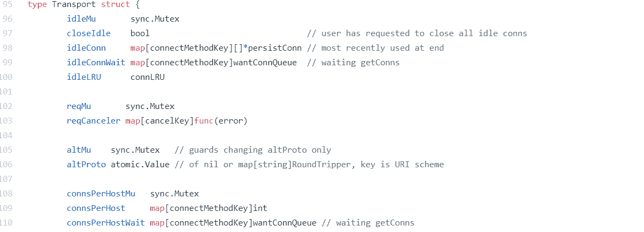This screenshot has width=644, height=232.
Task: Click the 'reqCanceler' field identifier
Action: pyautogui.click(x=93, y=121)
